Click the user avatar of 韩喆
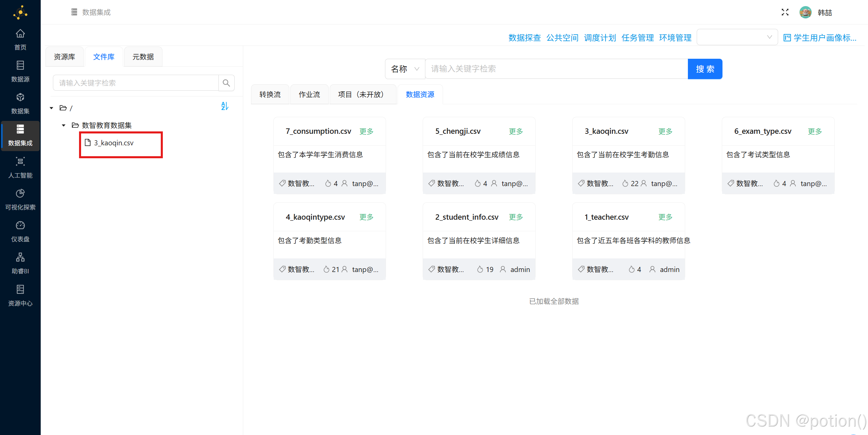This screenshot has width=868, height=435. click(x=806, y=12)
